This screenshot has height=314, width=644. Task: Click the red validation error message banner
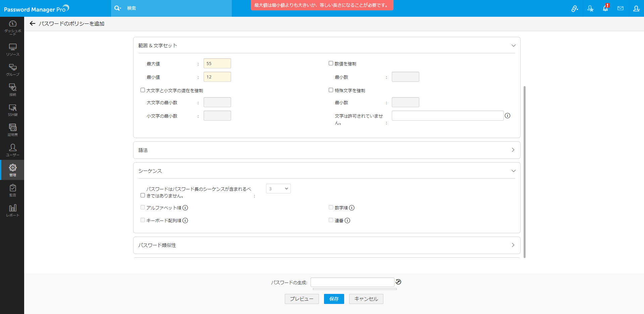point(322,5)
